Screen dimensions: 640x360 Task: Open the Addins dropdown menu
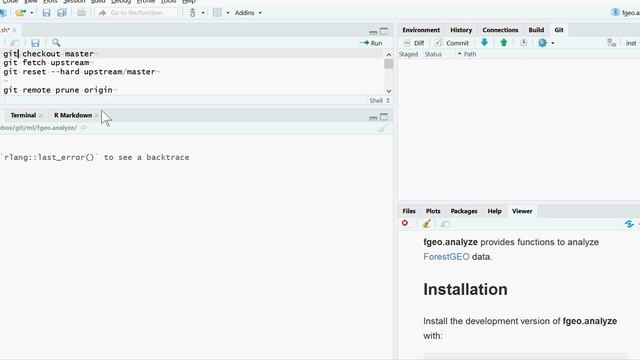point(248,13)
